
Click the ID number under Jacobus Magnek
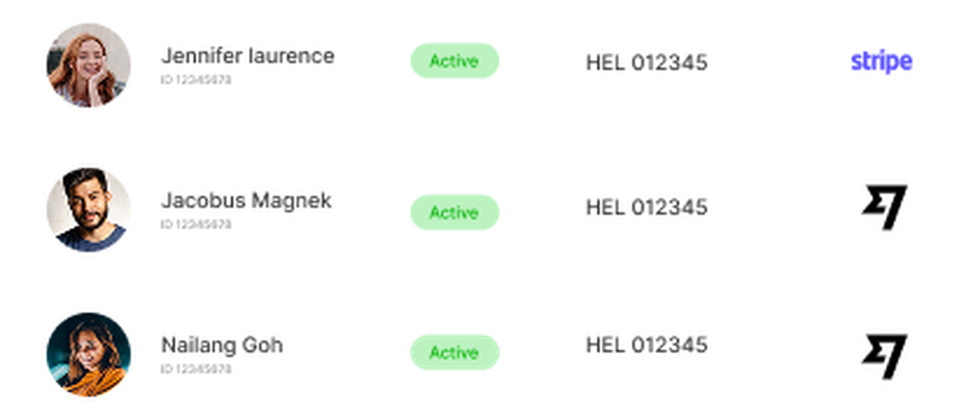pyautogui.click(x=195, y=225)
